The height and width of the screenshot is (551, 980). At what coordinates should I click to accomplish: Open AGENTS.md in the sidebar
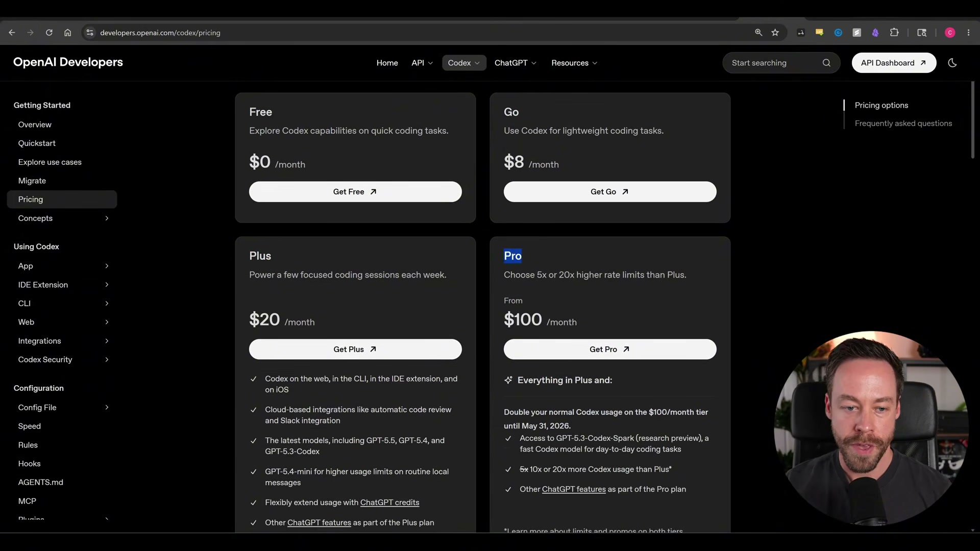(41, 482)
